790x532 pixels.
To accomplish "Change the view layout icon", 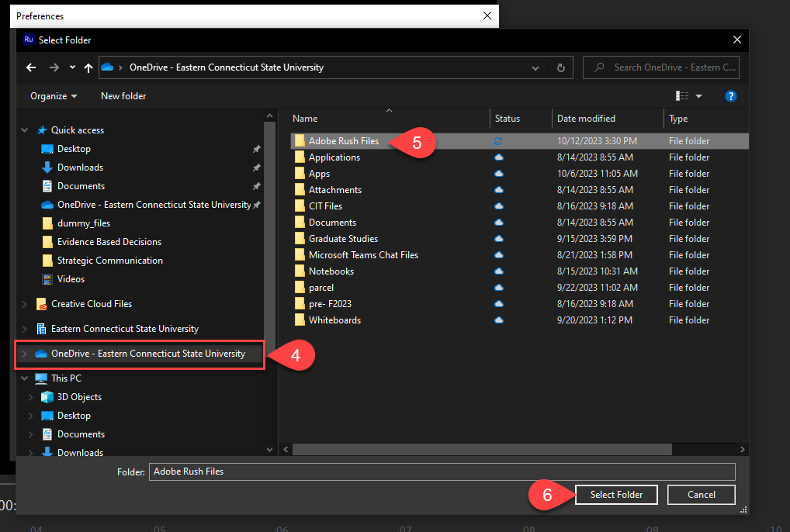I will coord(681,95).
